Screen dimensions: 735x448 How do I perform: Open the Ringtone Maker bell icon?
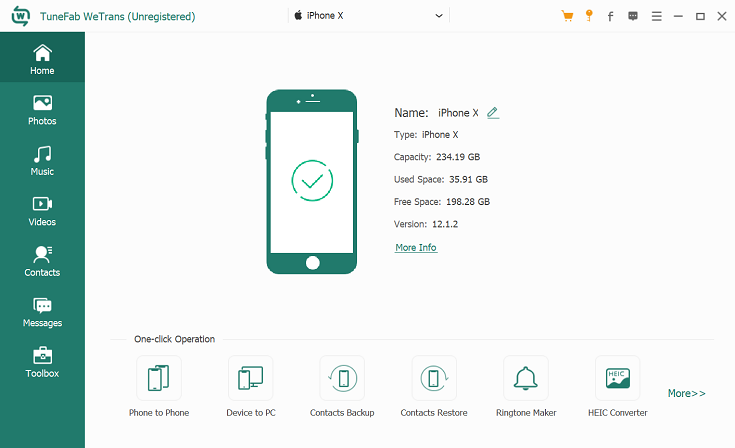point(525,378)
